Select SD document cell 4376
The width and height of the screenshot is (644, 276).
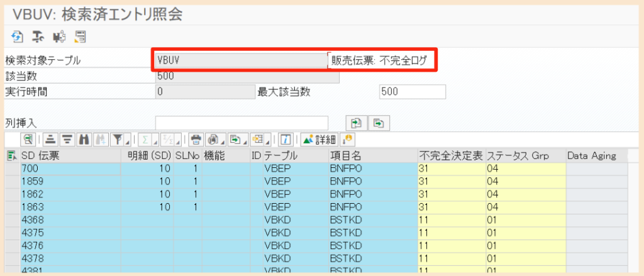click(70, 246)
